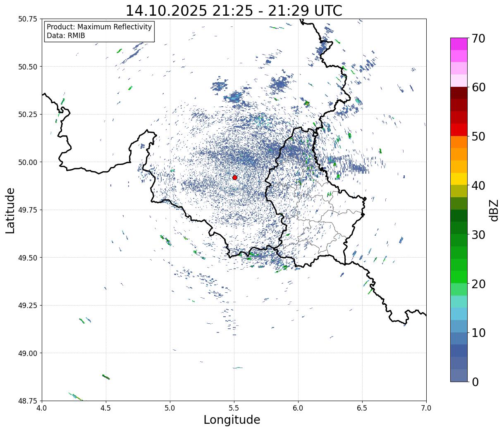The width and height of the screenshot is (504, 430).
Task: Click colorbar tick label 10
Action: [x=478, y=332]
